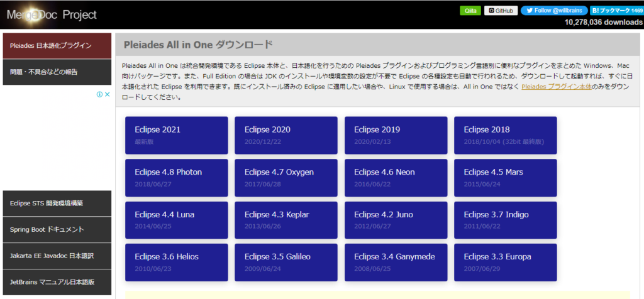Select the Eclipse 2018 download tile
The width and height of the screenshot is (644, 299).
[506, 135]
